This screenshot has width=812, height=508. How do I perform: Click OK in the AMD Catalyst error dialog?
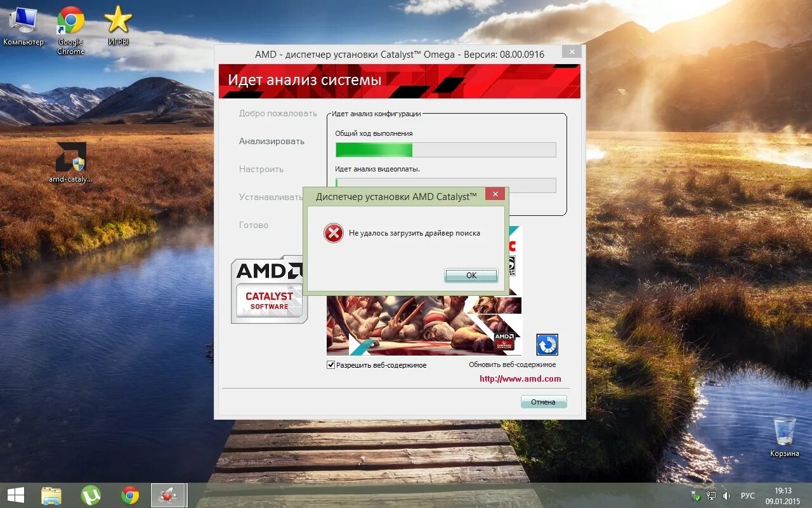click(x=471, y=276)
